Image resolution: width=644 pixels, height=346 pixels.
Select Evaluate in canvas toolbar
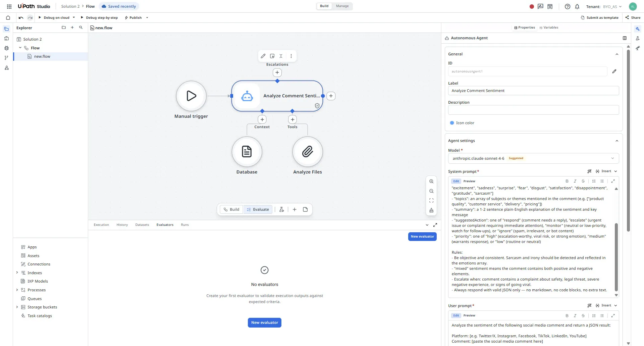[x=258, y=209]
